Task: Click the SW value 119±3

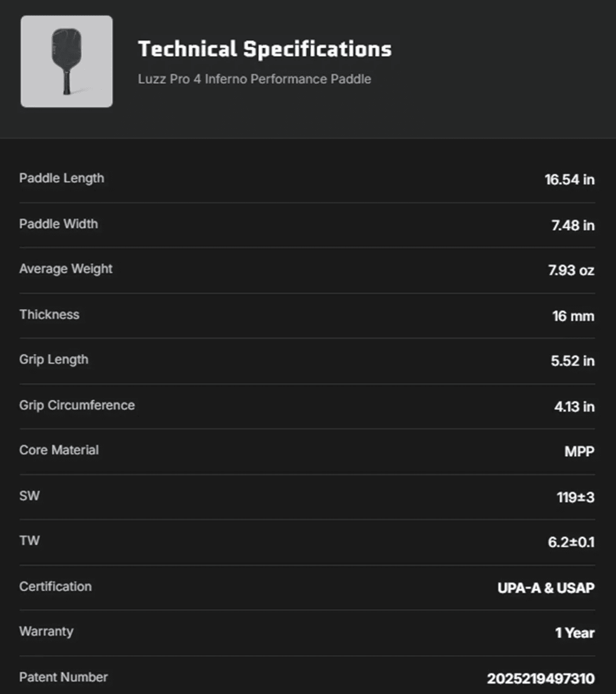Action: pyautogui.click(x=575, y=497)
